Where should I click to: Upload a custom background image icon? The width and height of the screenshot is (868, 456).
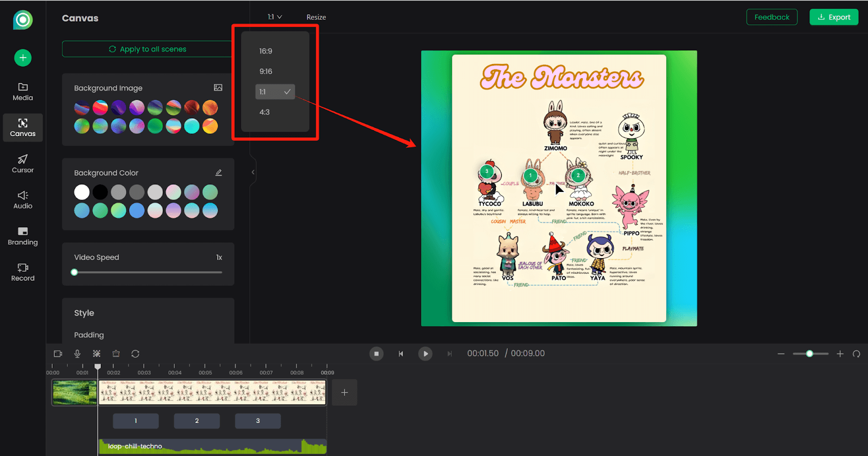coord(218,88)
